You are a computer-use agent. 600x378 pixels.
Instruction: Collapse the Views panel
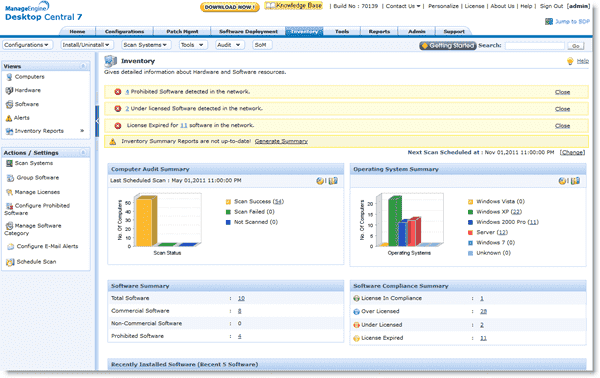coord(83,66)
